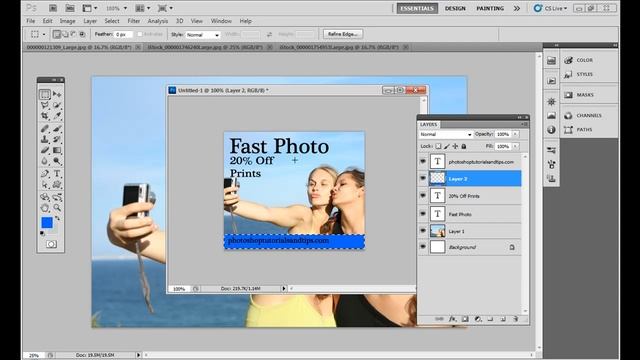Select the Clone Stamp tool

coord(45,140)
